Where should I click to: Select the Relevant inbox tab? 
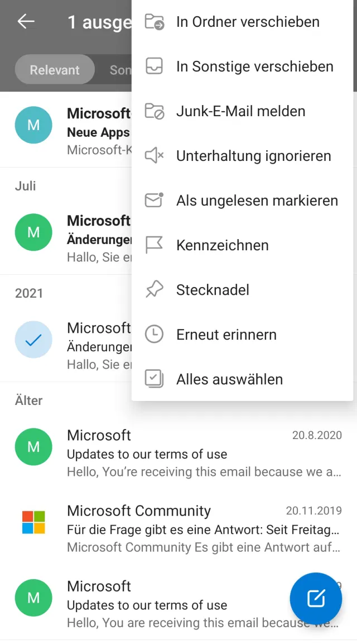pyautogui.click(x=55, y=70)
